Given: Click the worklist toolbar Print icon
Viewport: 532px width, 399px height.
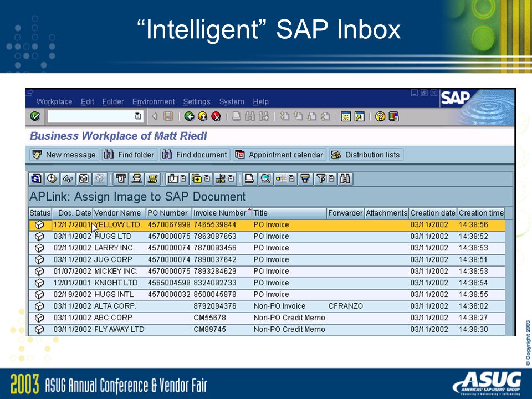Looking at the screenshot, I should [x=249, y=178].
